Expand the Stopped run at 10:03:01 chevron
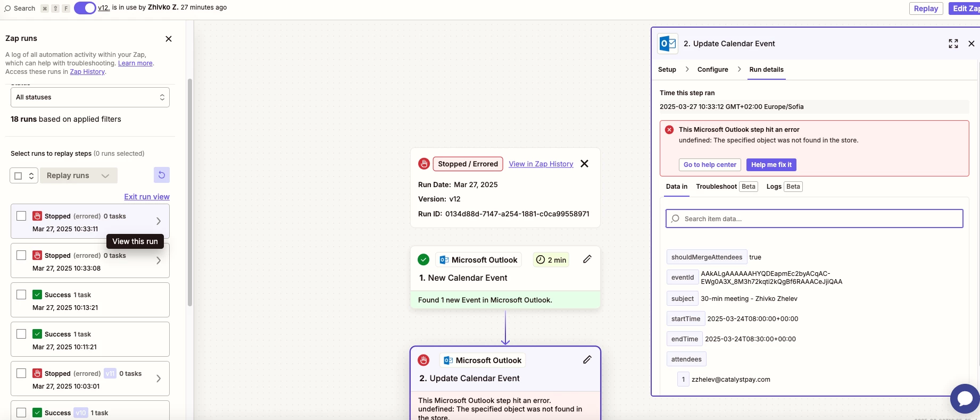The width and height of the screenshot is (980, 420). 159,379
